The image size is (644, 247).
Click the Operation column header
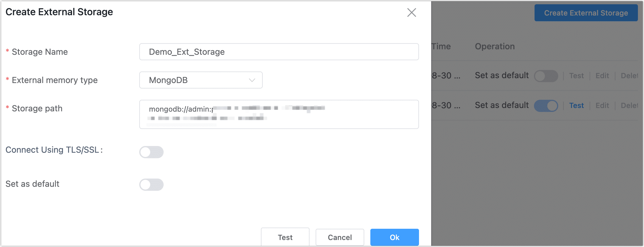tap(495, 47)
